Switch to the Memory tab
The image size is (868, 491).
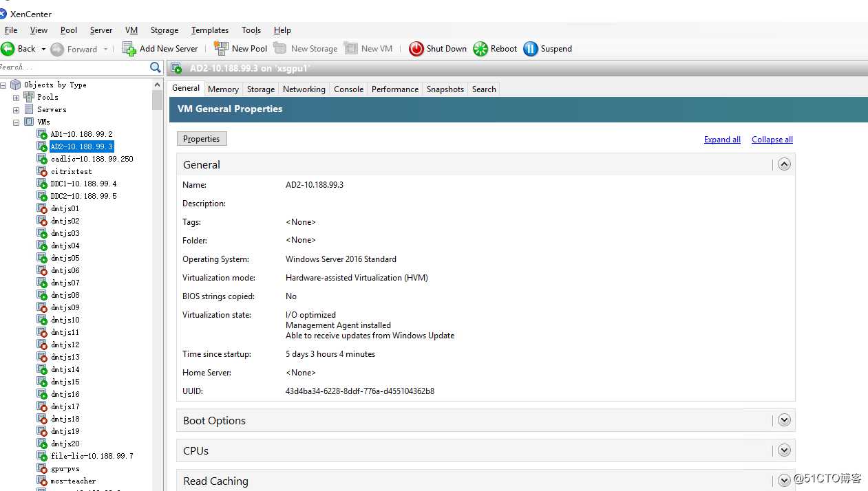pos(223,89)
